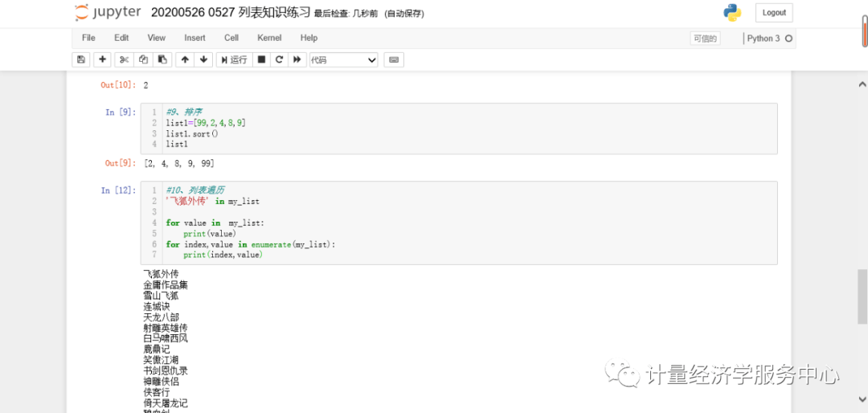Click output line 射雕英雄传
The height and width of the screenshot is (413, 868).
[166, 328]
